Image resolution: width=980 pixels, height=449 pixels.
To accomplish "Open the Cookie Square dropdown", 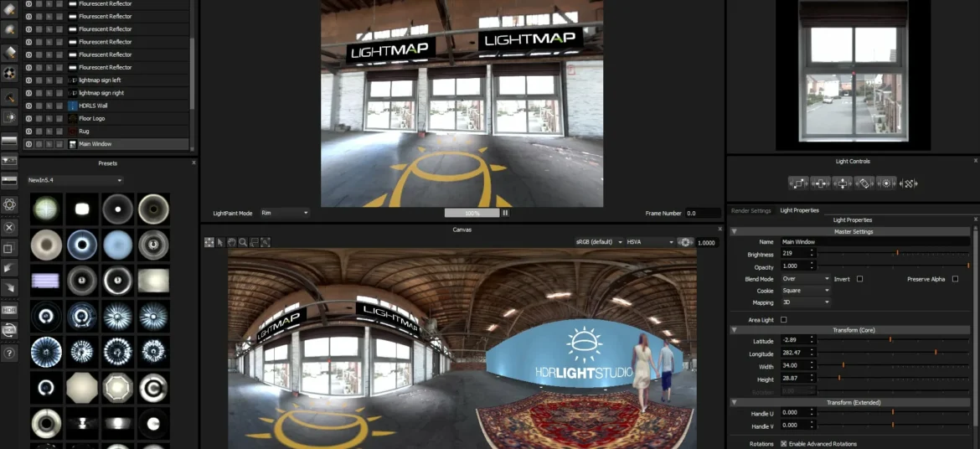I will click(805, 291).
